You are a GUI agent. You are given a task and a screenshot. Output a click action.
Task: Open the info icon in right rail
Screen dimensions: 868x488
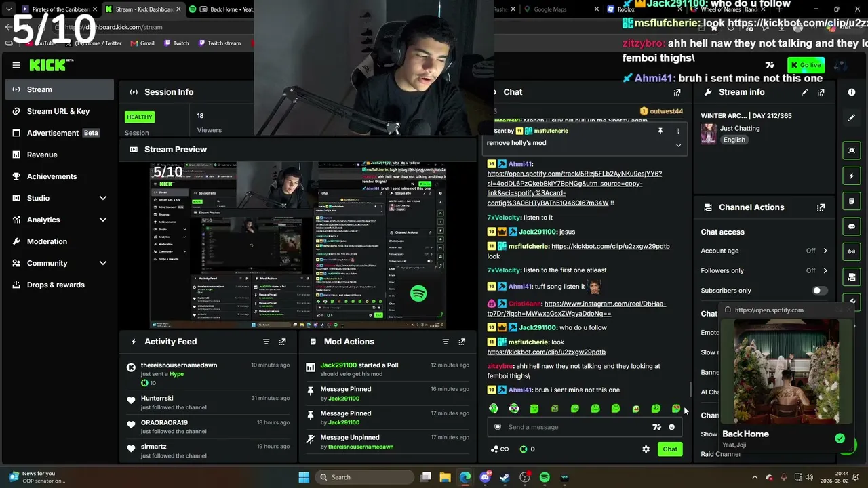(852, 92)
